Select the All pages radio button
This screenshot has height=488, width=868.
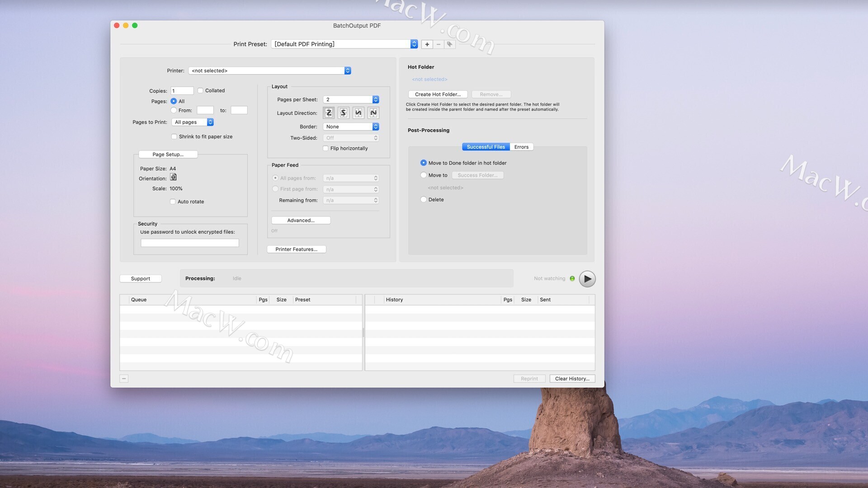(x=174, y=101)
